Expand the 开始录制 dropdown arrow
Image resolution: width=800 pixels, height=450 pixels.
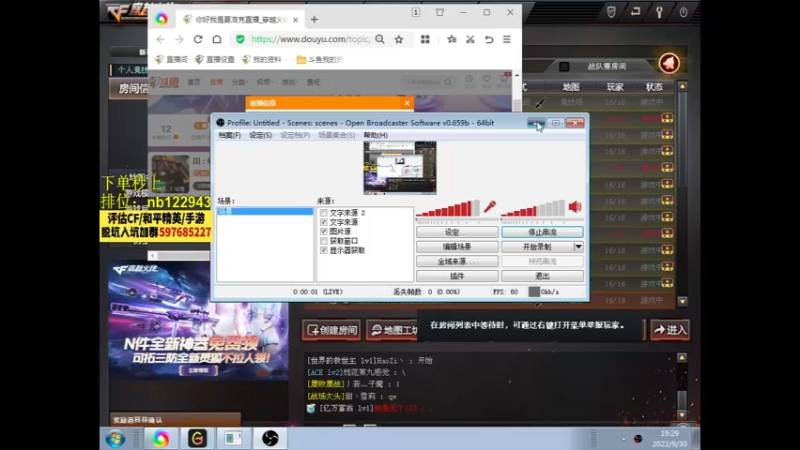(x=578, y=247)
